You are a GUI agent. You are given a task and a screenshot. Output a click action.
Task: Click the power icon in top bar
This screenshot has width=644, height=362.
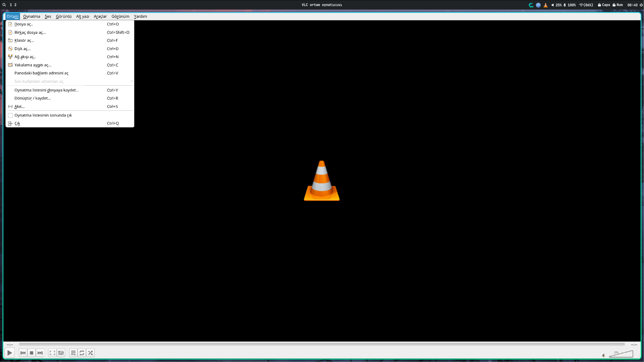[x=641, y=5]
